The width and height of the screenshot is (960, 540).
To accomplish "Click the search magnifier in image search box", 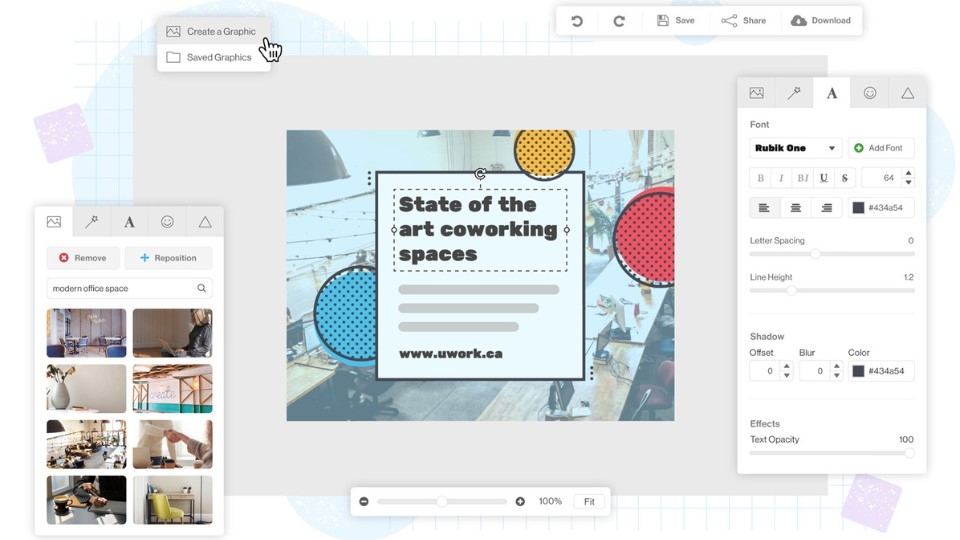I will [x=202, y=288].
